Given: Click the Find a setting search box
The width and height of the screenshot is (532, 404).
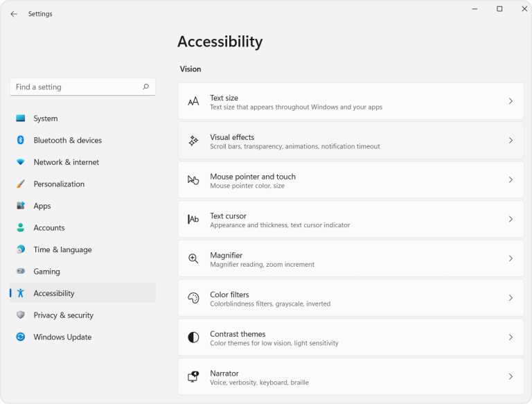Looking at the screenshot, I should pos(83,87).
